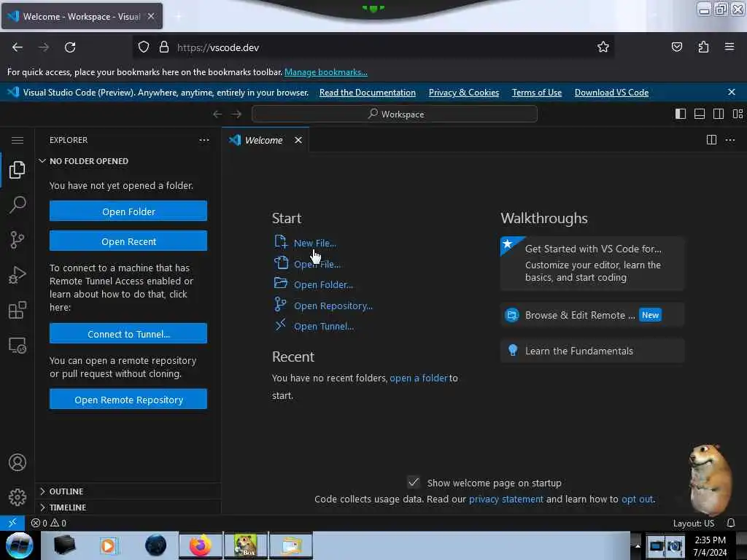Click New File link under Start
This screenshot has height=560, width=747.
315,243
